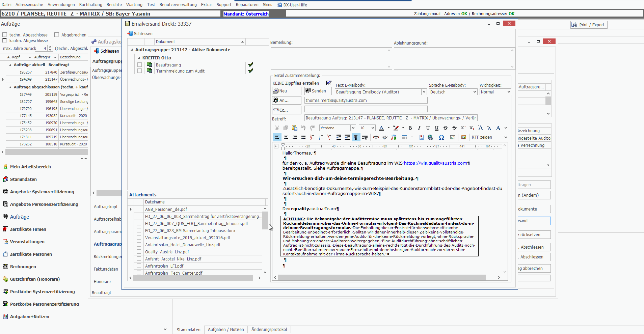Image resolution: width=644 pixels, height=334 pixels.
Task: Insert a picture via image icon
Action: point(453,137)
